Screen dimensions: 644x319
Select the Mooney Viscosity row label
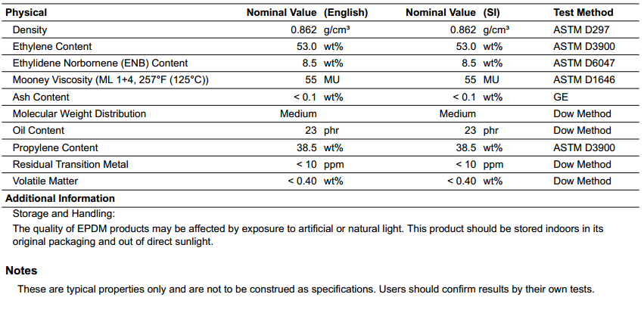110,80
